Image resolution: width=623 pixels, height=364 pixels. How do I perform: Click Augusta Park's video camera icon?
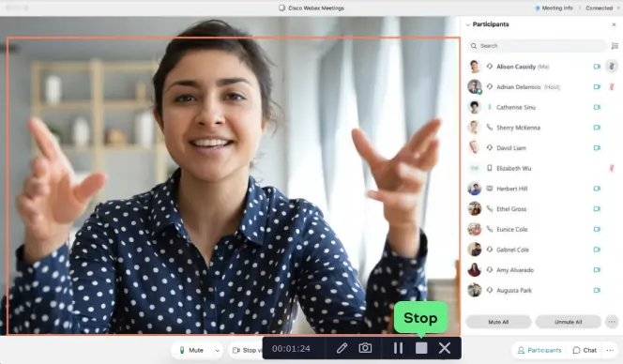tap(597, 290)
